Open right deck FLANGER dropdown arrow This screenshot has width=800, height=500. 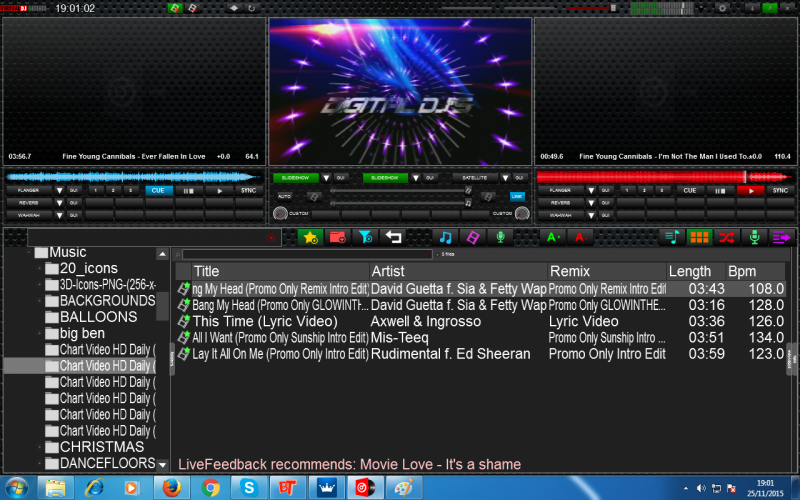pos(591,190)
